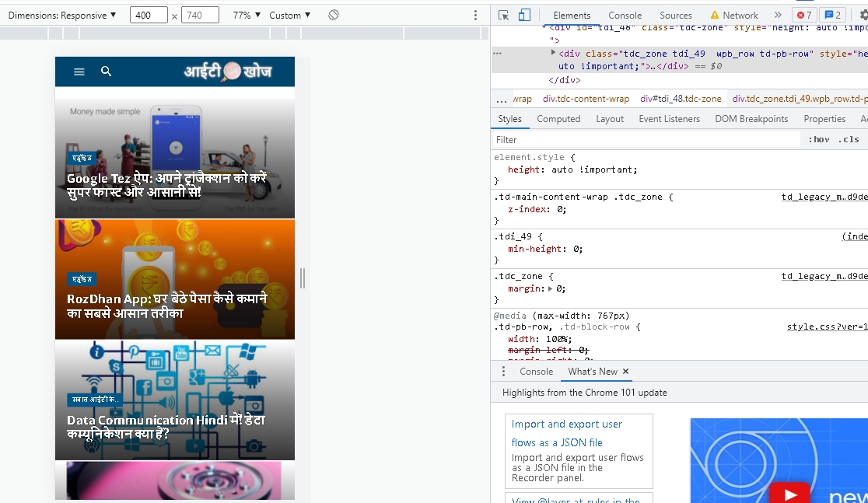Edit the z-index: 0 declaration

tap(537, 209)
